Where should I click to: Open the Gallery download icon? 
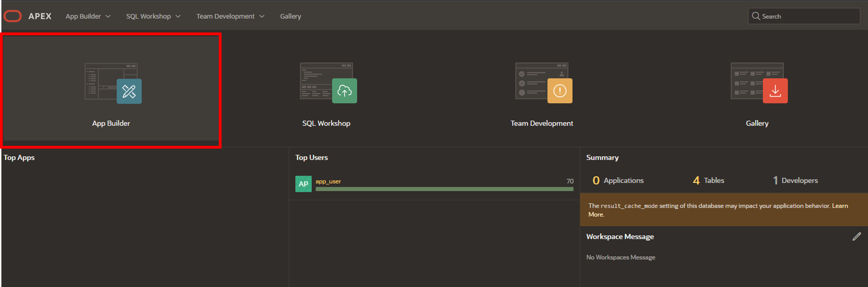(x=775, y=90)
